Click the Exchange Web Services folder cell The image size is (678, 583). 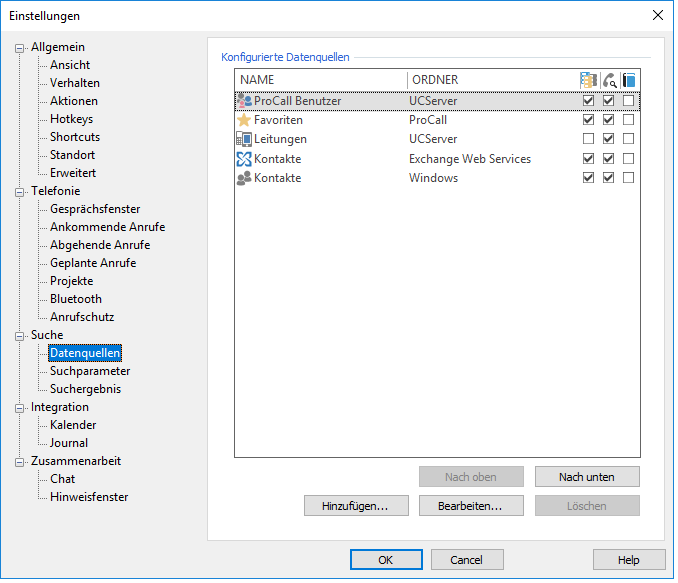[470, 159]
